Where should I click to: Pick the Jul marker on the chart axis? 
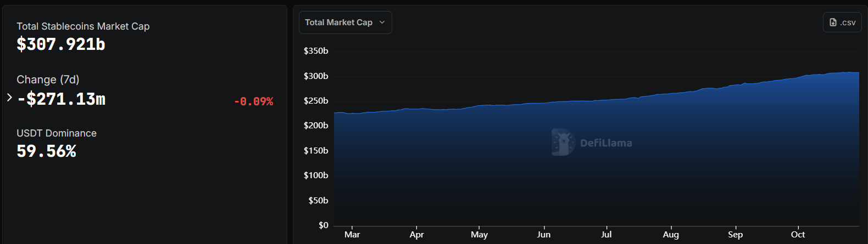click(606, 235)
